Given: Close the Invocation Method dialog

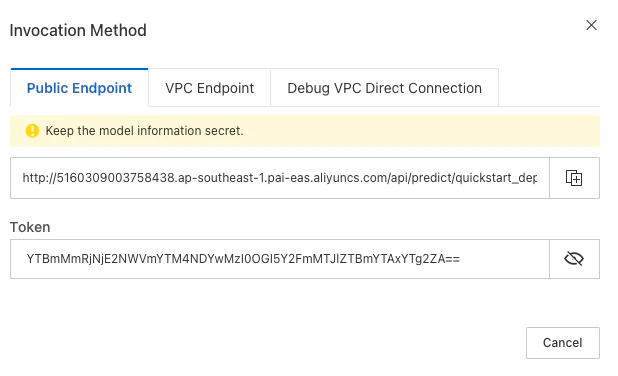Looking at the screenshot, I should tap(591, 25).
